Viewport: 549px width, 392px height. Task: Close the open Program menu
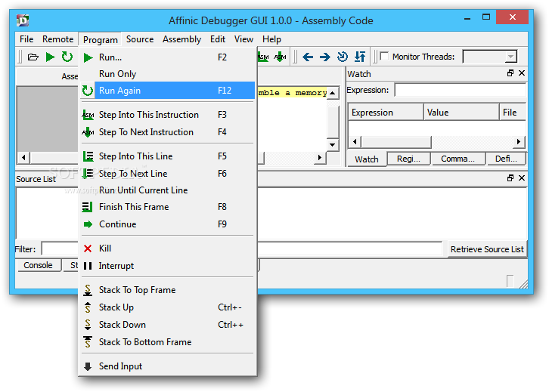click(100, 39)
